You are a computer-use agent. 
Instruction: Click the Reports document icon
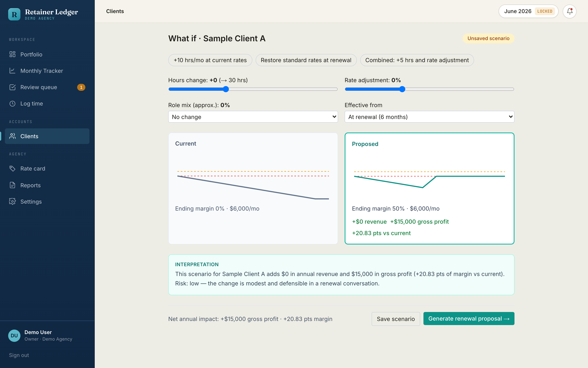click(12, 185)
